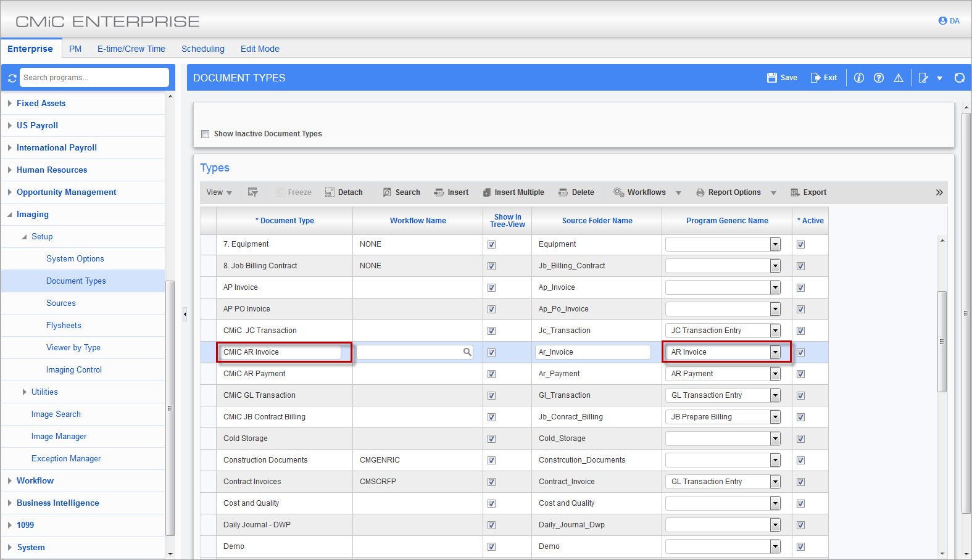This screenshot has width=972, height=560.
Task: Toggle Show In Tree-View for CMiC AR Invoice
Action: pyautogui.click(x=492, y=352)
